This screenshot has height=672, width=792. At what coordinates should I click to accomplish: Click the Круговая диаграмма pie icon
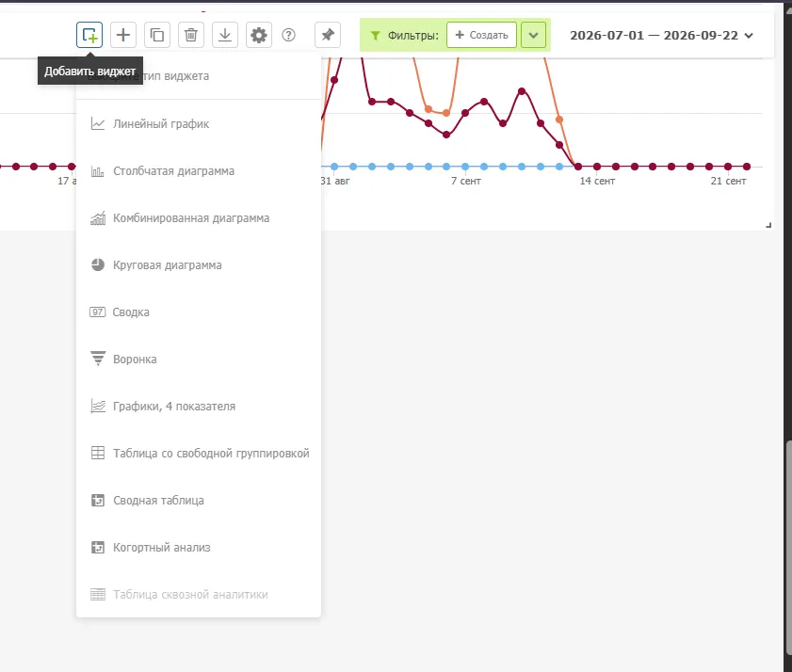pyautogui.click(x=98, y=264)
